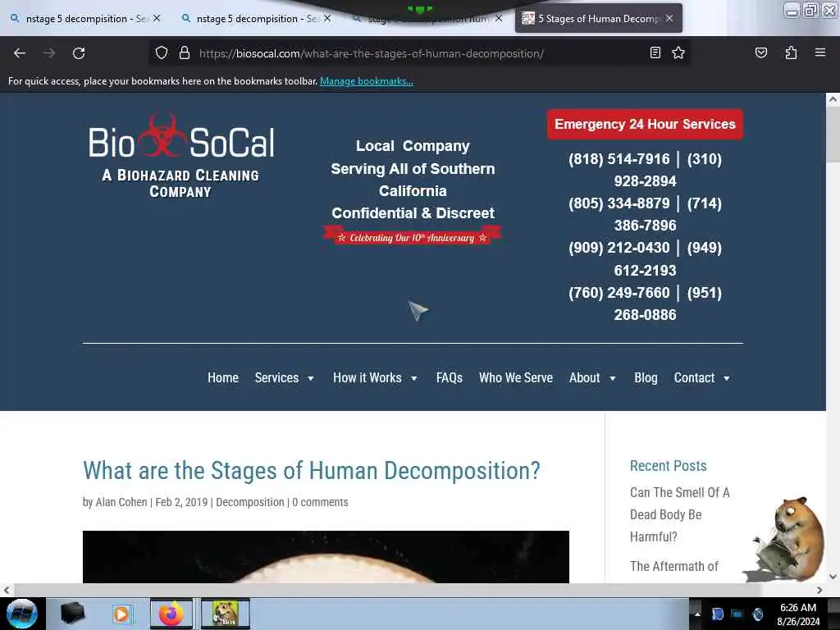Open the clock showing 6:26 AM
840x630 pixels.
[797, 614]
